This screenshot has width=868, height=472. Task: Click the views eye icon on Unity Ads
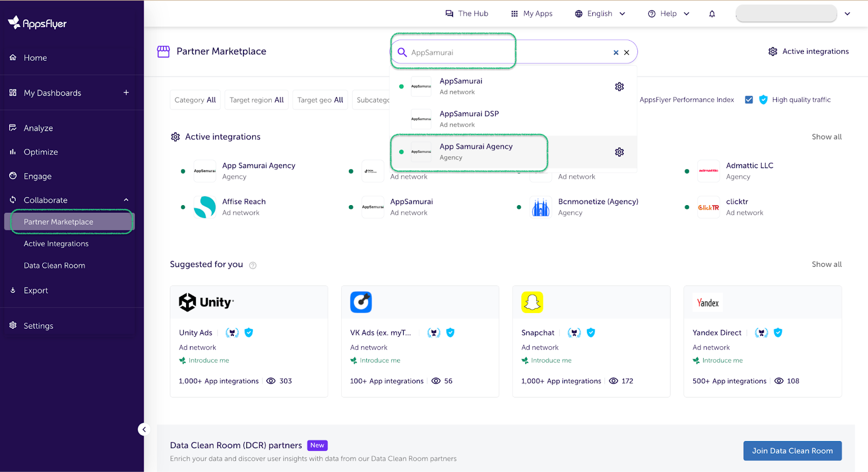271,381
